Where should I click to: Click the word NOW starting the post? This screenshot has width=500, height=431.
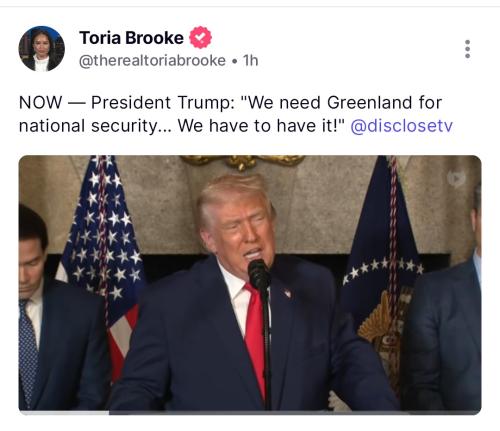(x=41, y=103)
